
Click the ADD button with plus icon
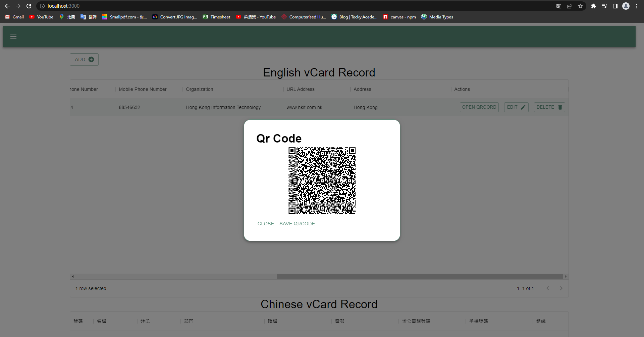pyautogui.click(x=84, y=59)
